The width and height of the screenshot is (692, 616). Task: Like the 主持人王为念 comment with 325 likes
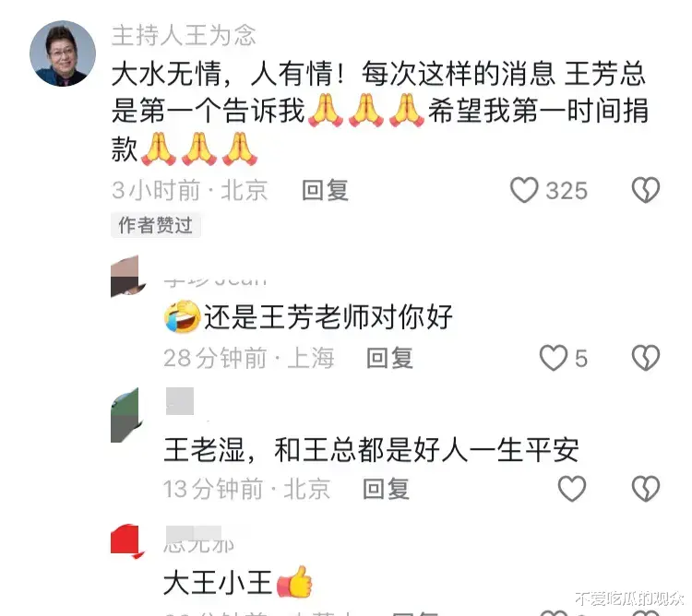tap(524, 190)
